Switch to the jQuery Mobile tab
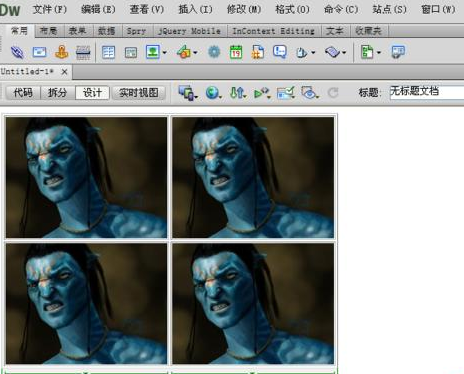This screenshot has width=464, height=374. tap(189, 31)
